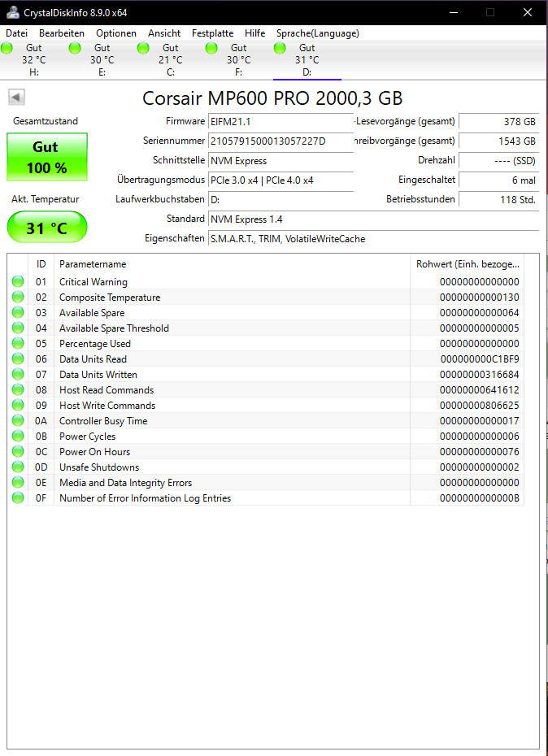Open the Ansicht menu

164,33
